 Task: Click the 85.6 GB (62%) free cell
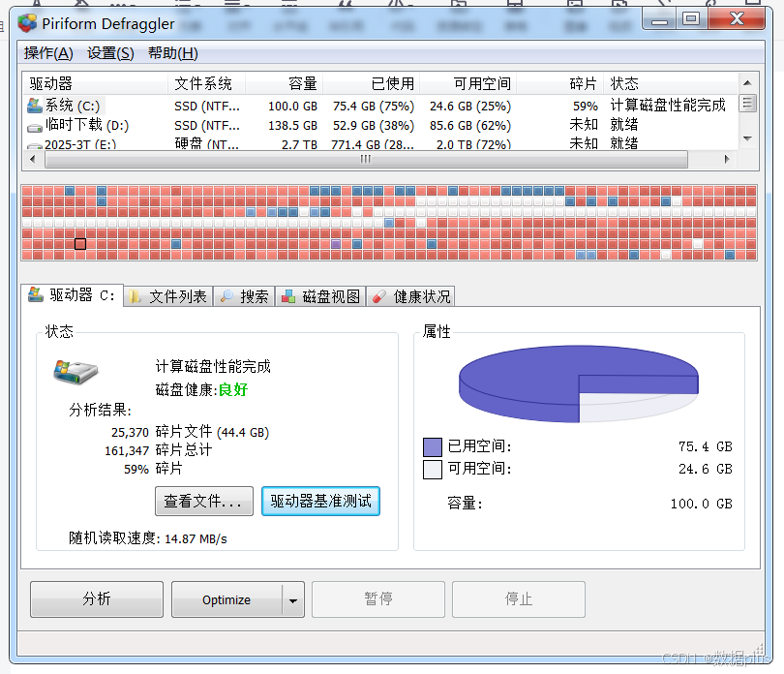point(470,125)
